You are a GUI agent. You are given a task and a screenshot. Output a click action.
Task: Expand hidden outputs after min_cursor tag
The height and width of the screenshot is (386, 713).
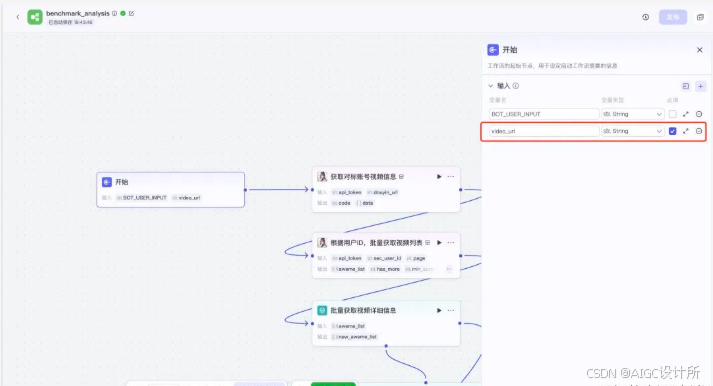click(x=449, y=269)
